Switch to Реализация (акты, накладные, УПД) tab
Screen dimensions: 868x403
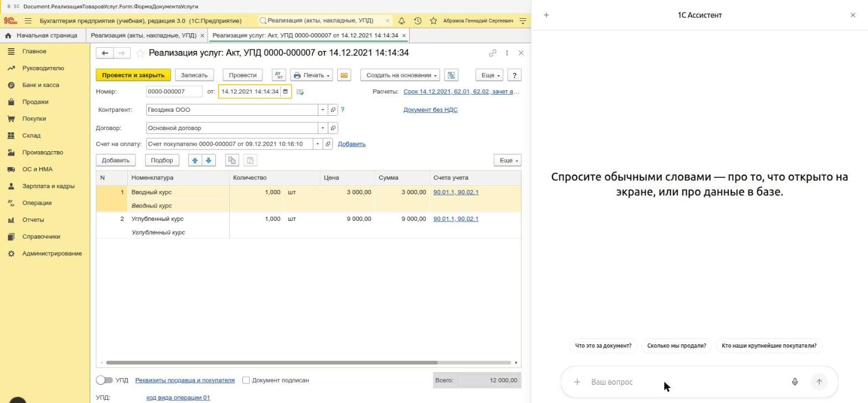coord(143,35)
